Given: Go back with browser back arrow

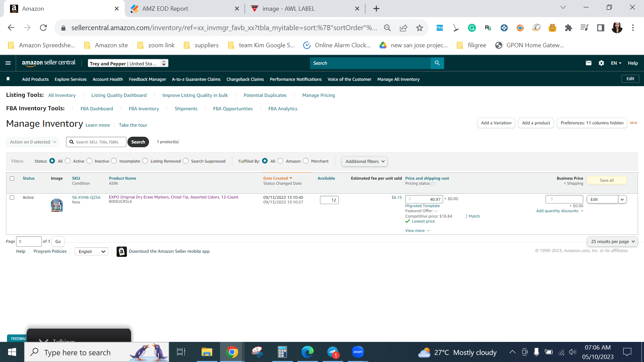Looking at the screenshot, I should (x=11, y=28).
